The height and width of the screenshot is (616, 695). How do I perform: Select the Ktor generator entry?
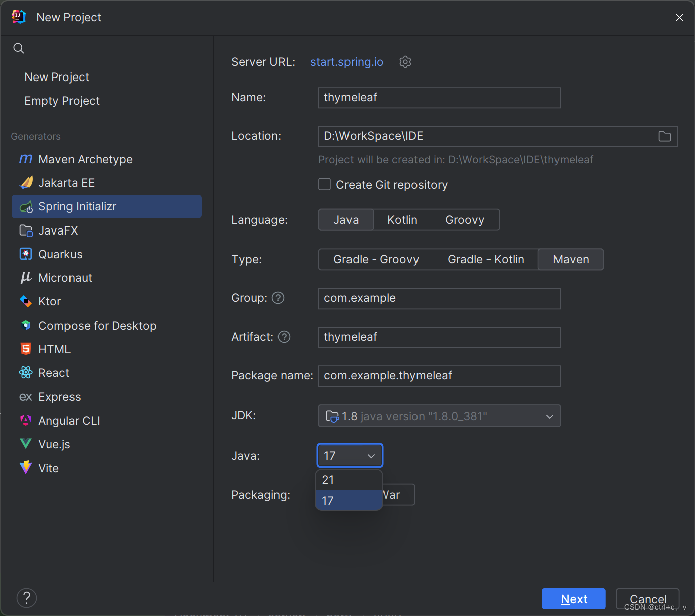pyautogui.click(x=107, y=301)
